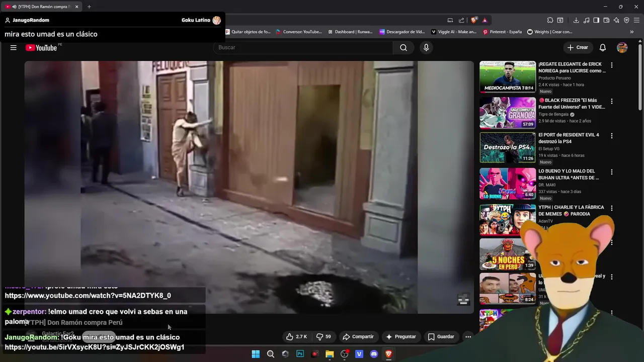Open YouTube notifications bell

(602, 48)
